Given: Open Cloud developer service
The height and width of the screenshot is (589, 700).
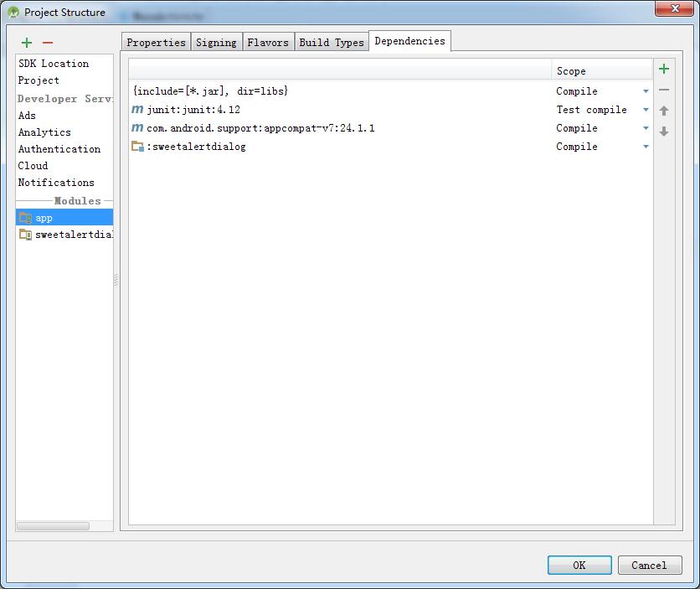Looking at the screenshot, I should (33, 166).
